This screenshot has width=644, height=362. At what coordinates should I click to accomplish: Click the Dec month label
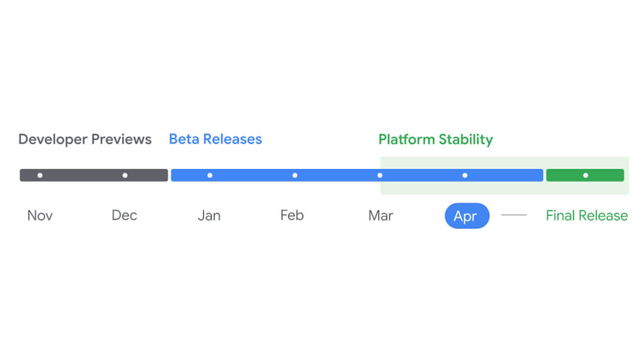point(124,216)
